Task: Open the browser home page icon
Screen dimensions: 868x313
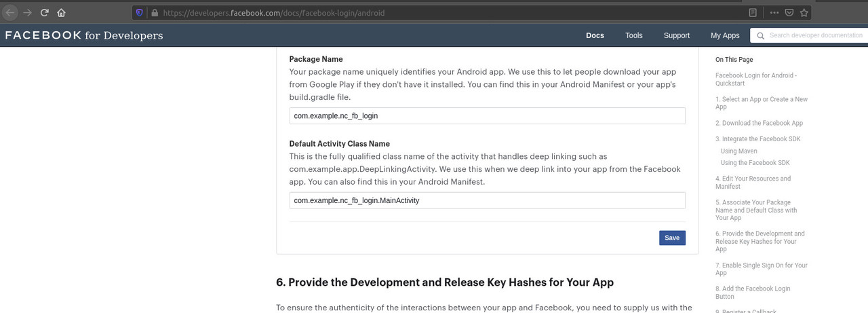Action: [x=62, y=12]
